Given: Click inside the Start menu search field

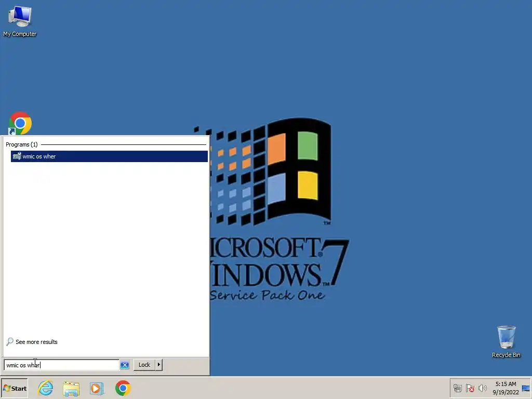Looking at the screenshot, I should coord(61,365).
